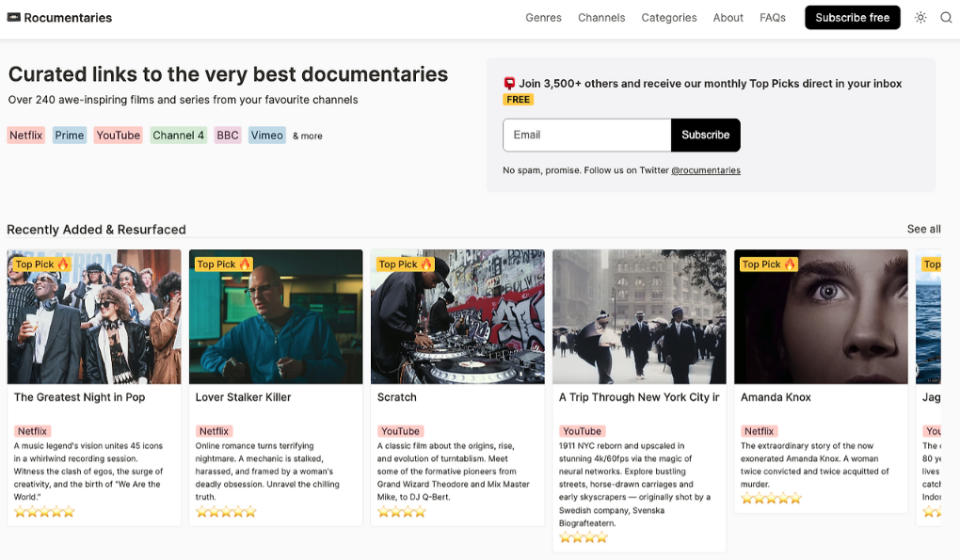Image resolution: width=960 pixels, height=560 pixels.
Task: Click description starting 'A music legend's vision'
Action: pos(89,472)
